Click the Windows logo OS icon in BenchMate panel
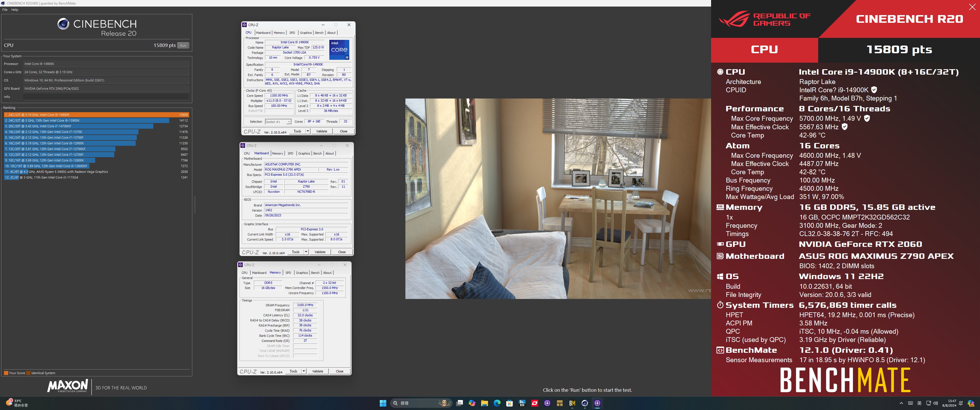The image size is (980, 410). [720, 276]
